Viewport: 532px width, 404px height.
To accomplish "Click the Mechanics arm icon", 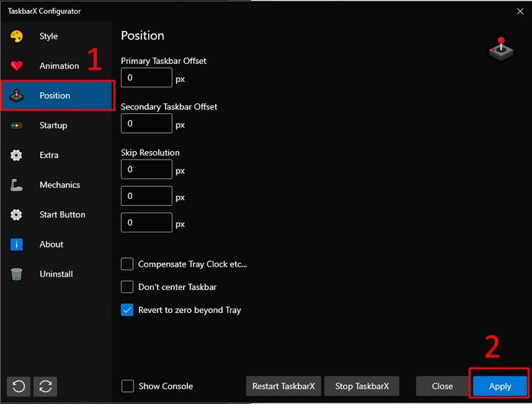I will click(16, 185).
